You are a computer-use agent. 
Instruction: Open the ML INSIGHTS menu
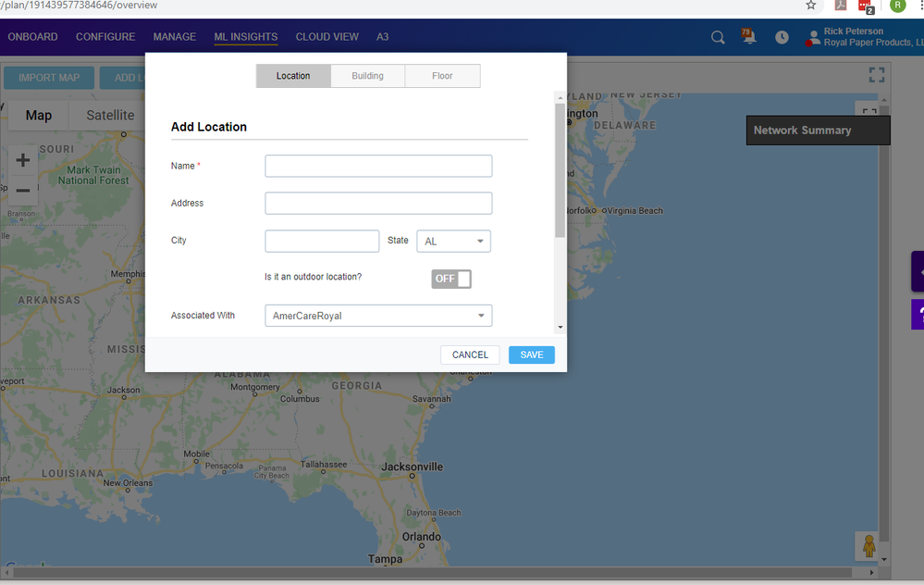coord(246,37)
